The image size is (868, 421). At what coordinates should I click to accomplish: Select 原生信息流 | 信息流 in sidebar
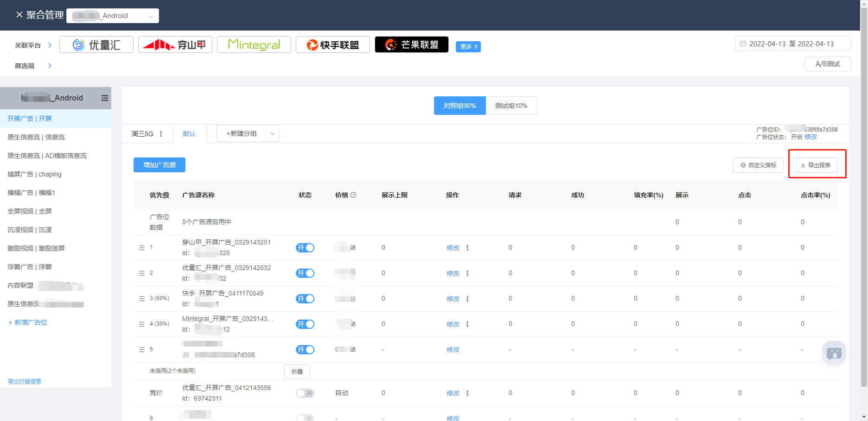coord(56,137)
